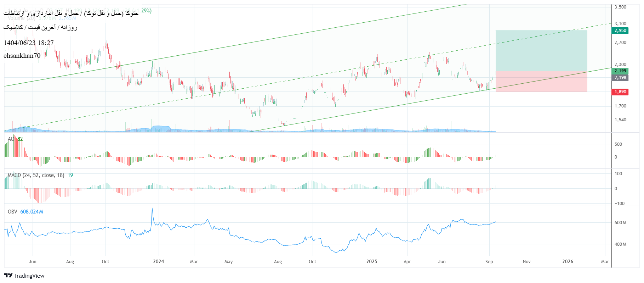Click the red stop-loss zone rectangle
The height and width of the screenshot is (283, 644).
coord(541,82)
